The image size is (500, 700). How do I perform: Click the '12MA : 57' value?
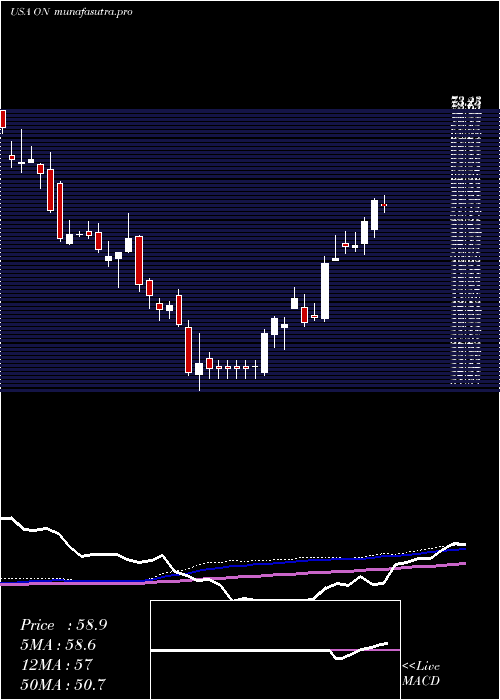click(x=56, y=665)
